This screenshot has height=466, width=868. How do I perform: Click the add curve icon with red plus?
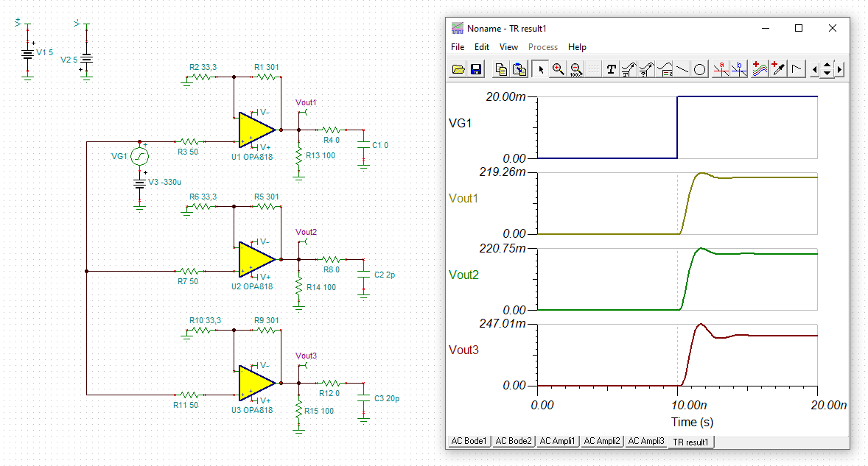click(760, 69)
